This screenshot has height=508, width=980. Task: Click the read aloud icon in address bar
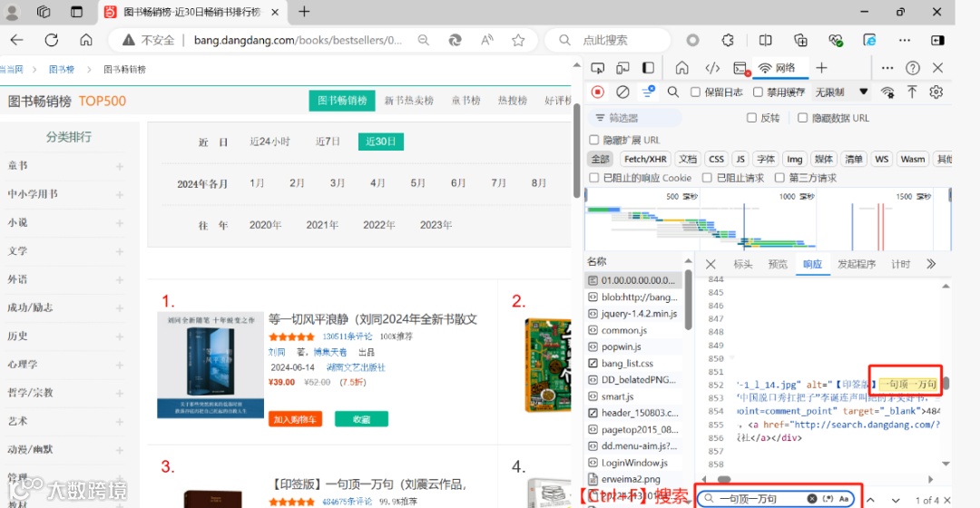click(487, 40)
